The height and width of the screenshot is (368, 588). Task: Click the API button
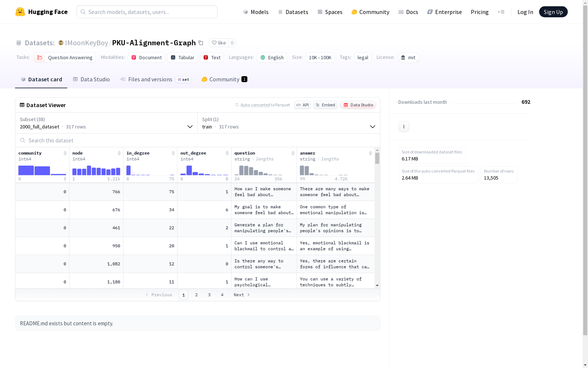point(302,105)
